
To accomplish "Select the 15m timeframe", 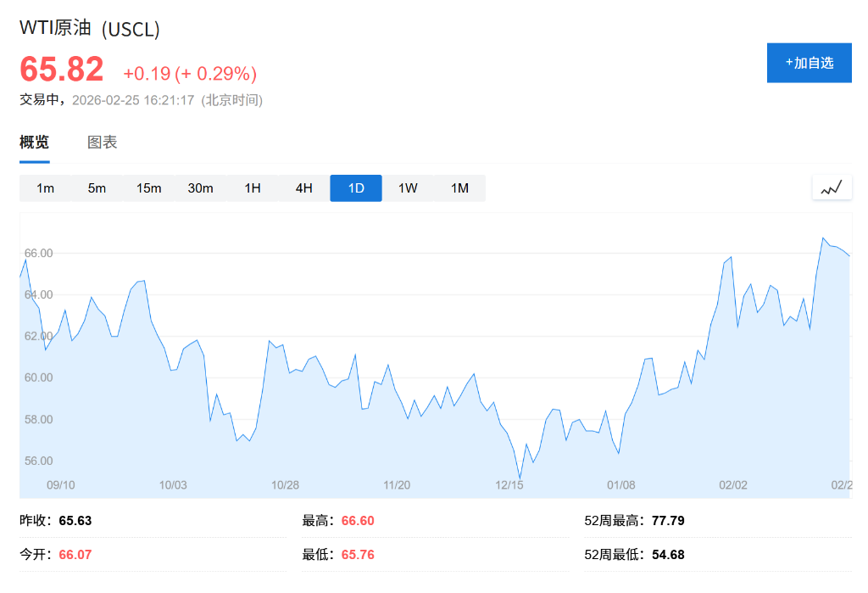I will coord(148,188).
